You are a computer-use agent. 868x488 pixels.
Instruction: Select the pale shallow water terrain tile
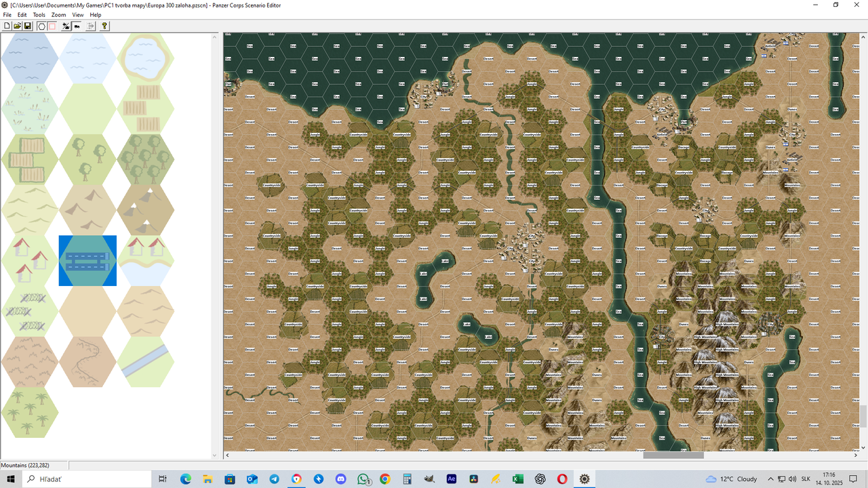pyautogui.click(x=87, y=58)
